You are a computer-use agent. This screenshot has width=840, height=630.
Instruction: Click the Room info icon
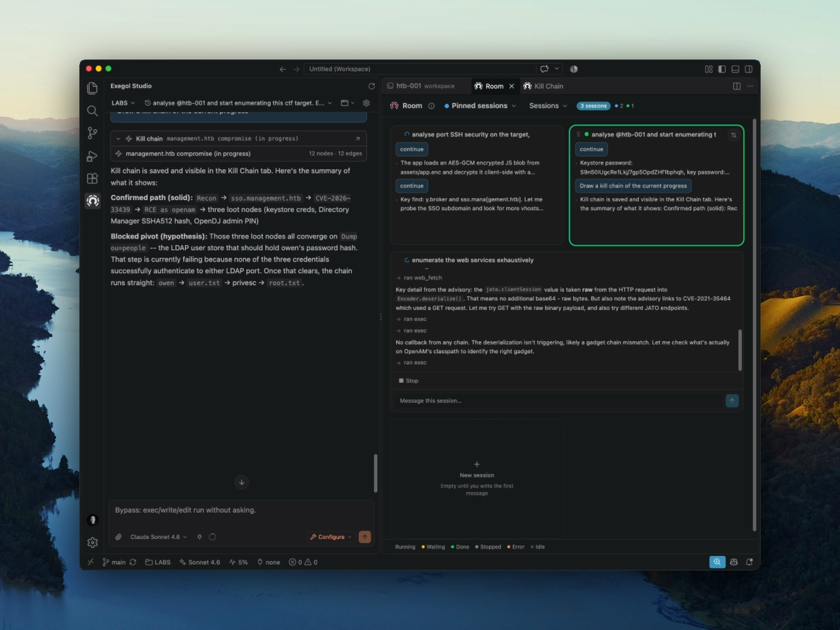click(x=432, y=106)
